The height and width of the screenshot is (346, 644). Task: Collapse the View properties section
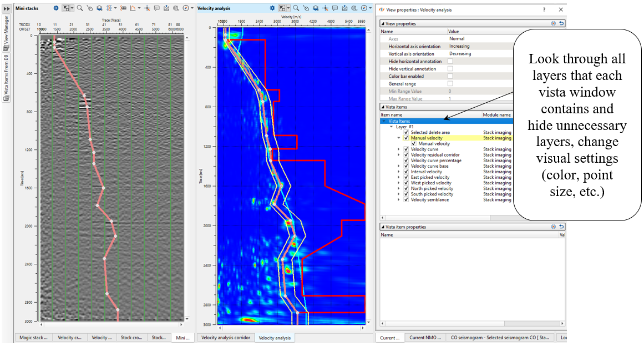point(382,23)
